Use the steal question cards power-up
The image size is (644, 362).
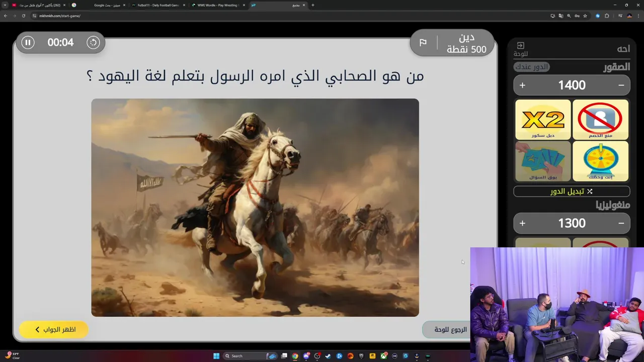click(543, 161)
